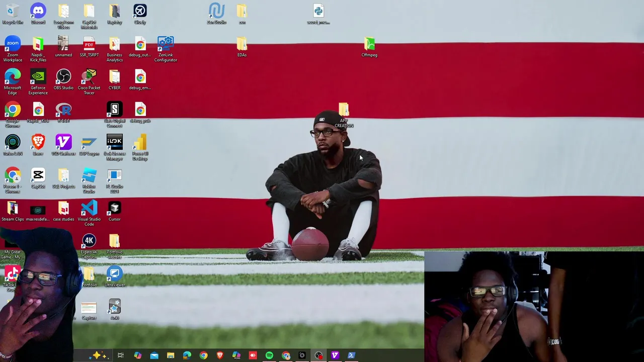Launch the Anki desktop shortcut

(x=114, y=310)
